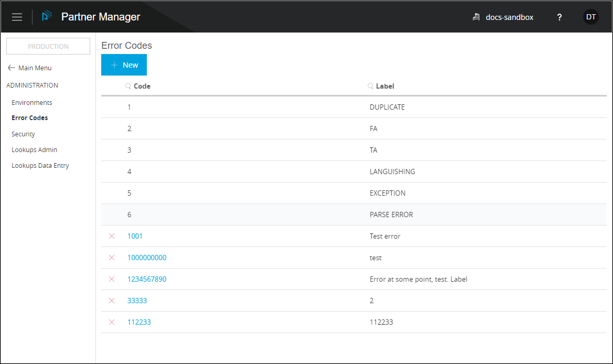Select the PARSE ERROR table row
The image size is (613, 364).
(353, 215)
